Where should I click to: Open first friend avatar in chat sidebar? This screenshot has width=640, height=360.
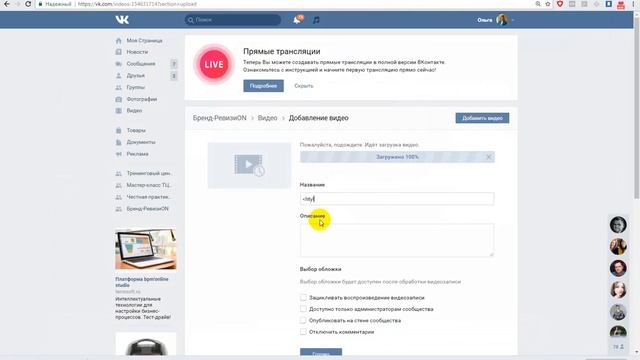tap(618, 225)
